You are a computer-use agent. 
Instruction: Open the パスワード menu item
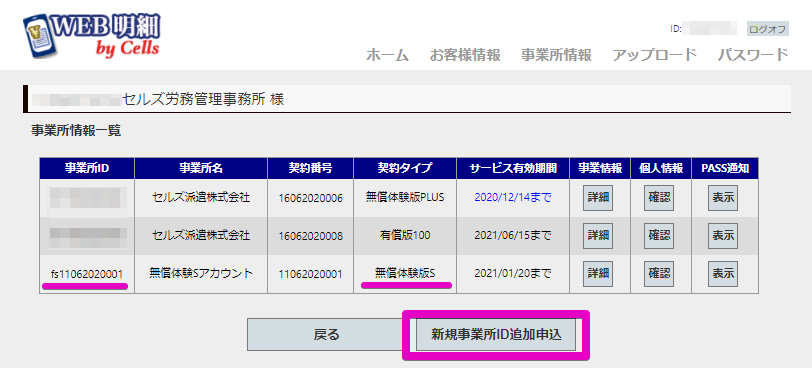click(x=753, y=55)
